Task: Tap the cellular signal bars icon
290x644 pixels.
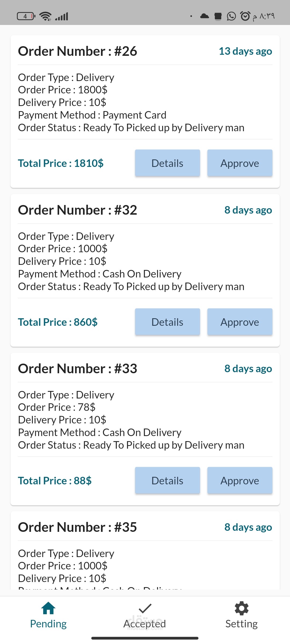Action: coord(62,16)
